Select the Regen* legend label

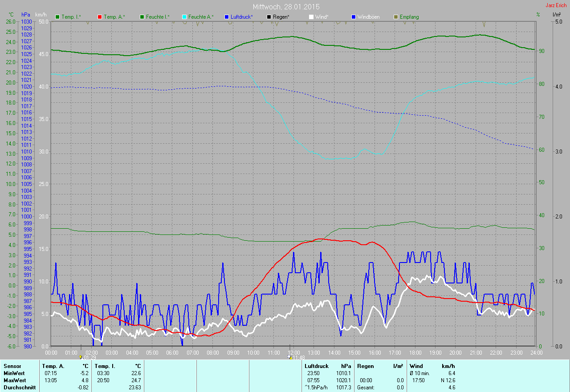(281, 17)
